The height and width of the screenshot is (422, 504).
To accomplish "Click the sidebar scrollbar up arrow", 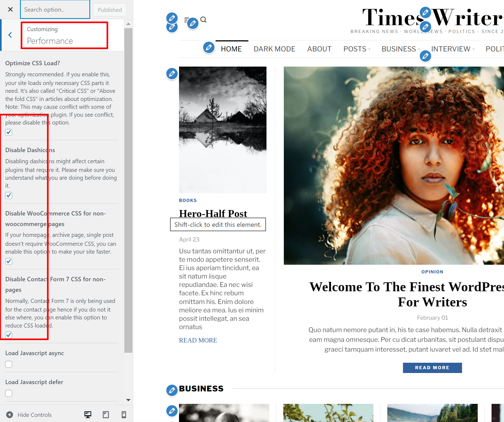I will 128,24.
